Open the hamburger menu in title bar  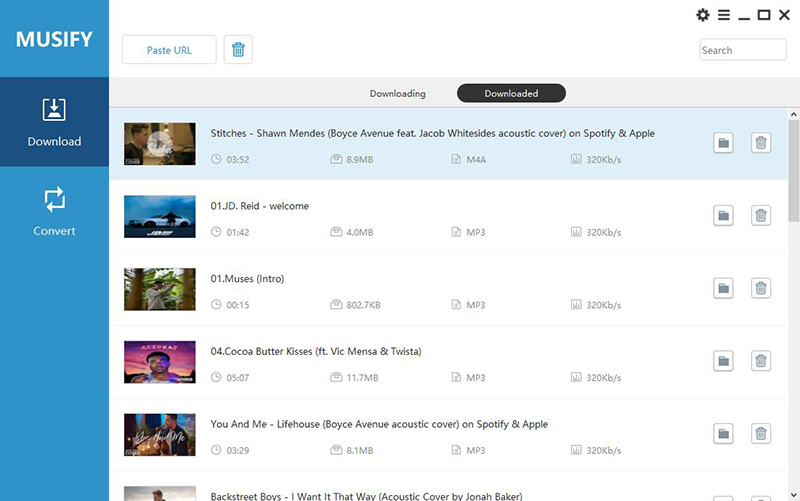tap(723, 15)
